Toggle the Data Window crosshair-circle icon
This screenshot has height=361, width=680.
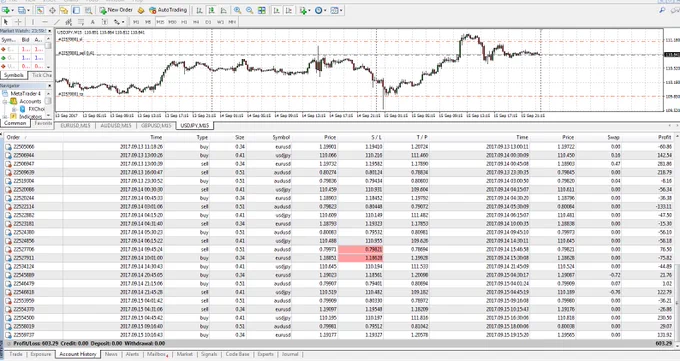tap(52, 10)
